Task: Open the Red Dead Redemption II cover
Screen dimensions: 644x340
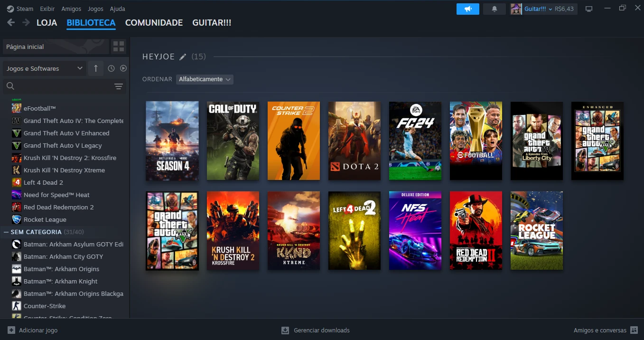Action: [x=476, y=231]
